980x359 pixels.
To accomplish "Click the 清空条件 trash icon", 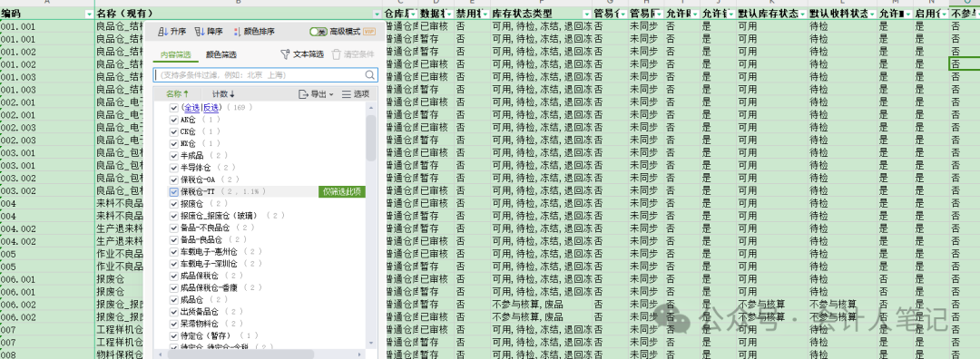I will point(337,54).
